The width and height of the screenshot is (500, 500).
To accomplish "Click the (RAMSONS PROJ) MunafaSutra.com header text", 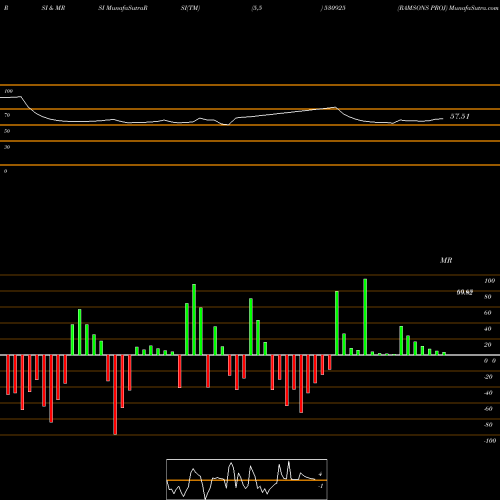I will pos(448,8).
